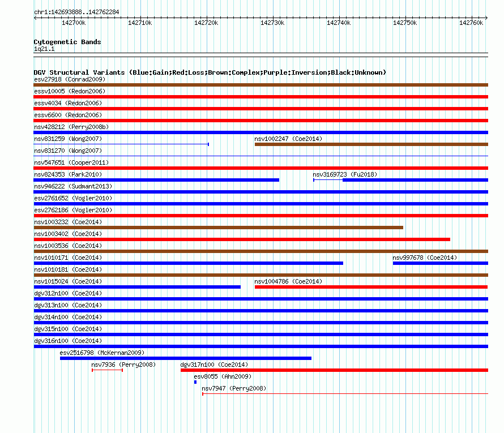Select nsv3169723 (Fu2018) label
The height and width of the screenshot is (433, 504).
345,174
